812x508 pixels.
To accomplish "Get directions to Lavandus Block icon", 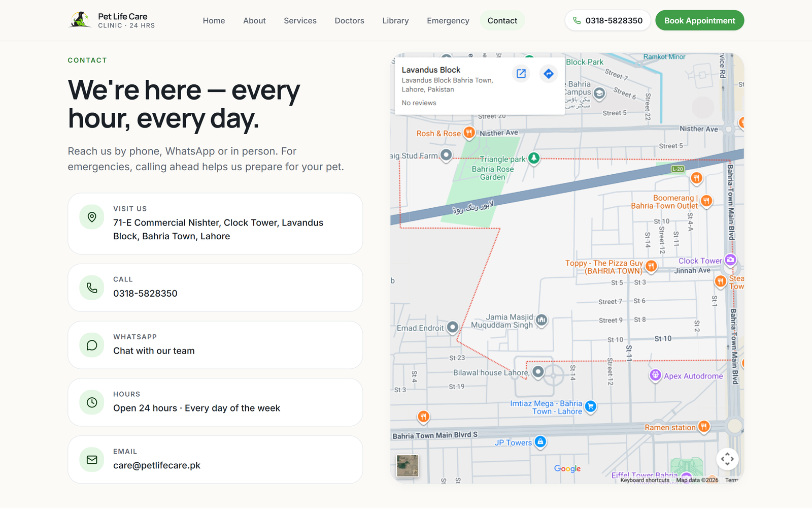I will tap(549, 74).
